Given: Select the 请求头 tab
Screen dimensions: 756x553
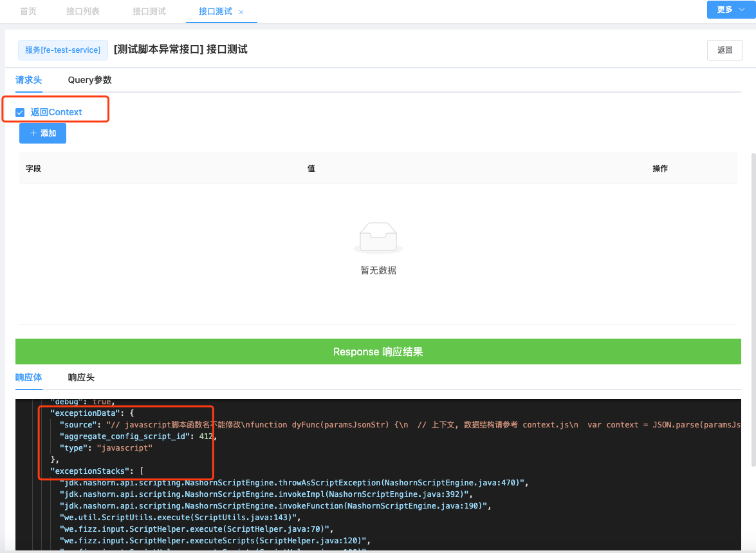Looking at the screenshot, I should tap(28, 80).
